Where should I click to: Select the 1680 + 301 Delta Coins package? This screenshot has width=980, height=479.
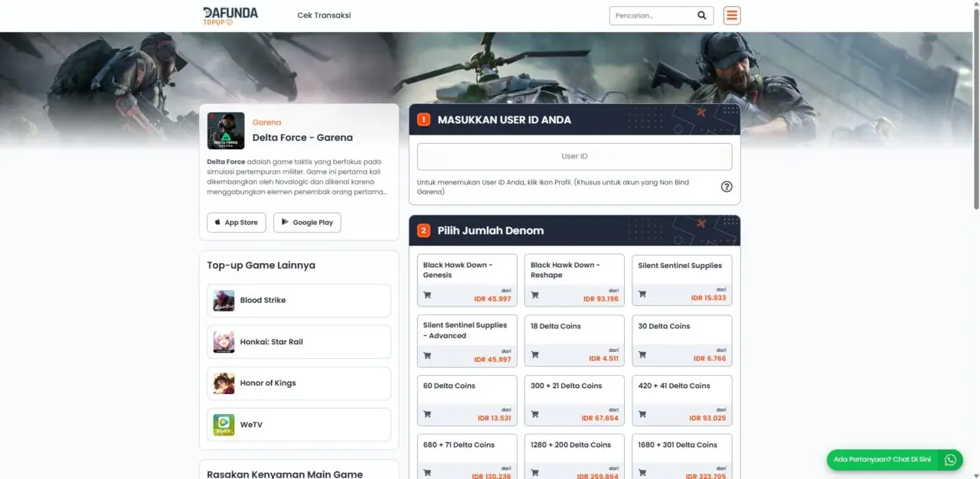682,457
